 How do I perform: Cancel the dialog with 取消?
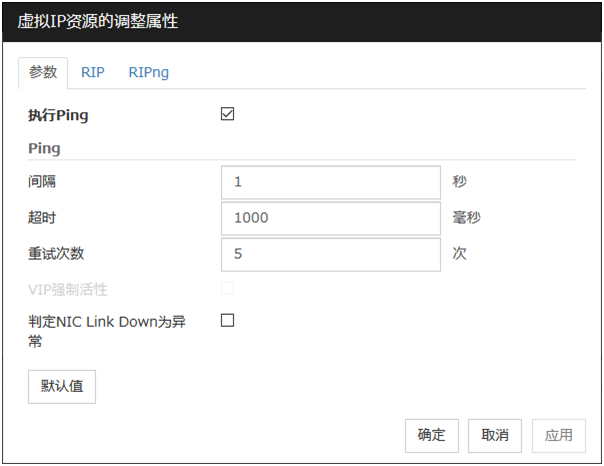tap(495, 435)
